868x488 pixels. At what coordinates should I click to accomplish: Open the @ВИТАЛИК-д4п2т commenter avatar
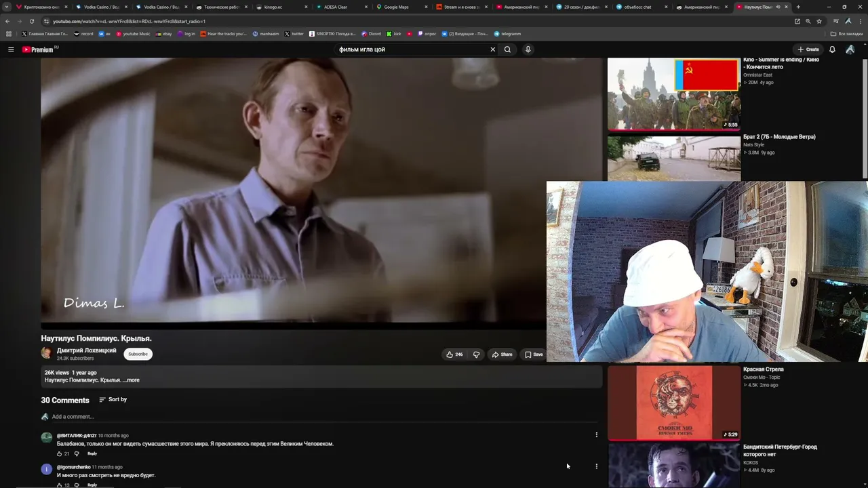tap(47, 438)
